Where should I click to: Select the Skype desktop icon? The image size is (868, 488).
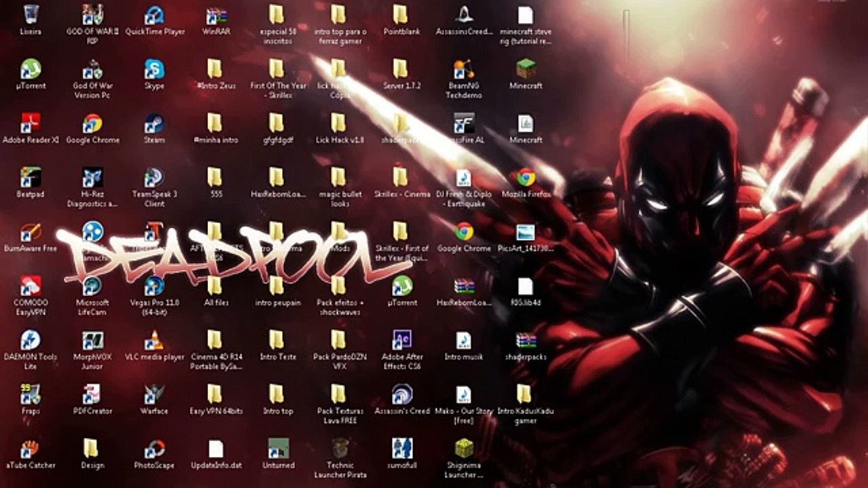(155, 69)
